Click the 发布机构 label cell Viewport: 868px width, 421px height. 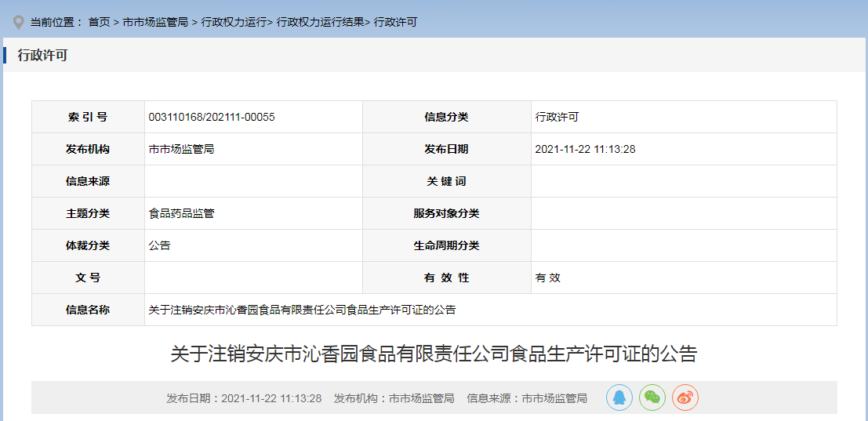(88, 150)
